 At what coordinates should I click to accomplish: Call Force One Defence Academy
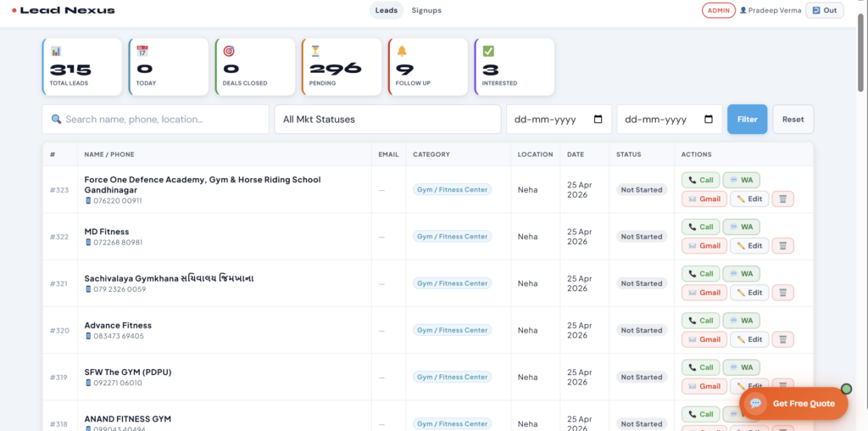click(x=700, y=180)
